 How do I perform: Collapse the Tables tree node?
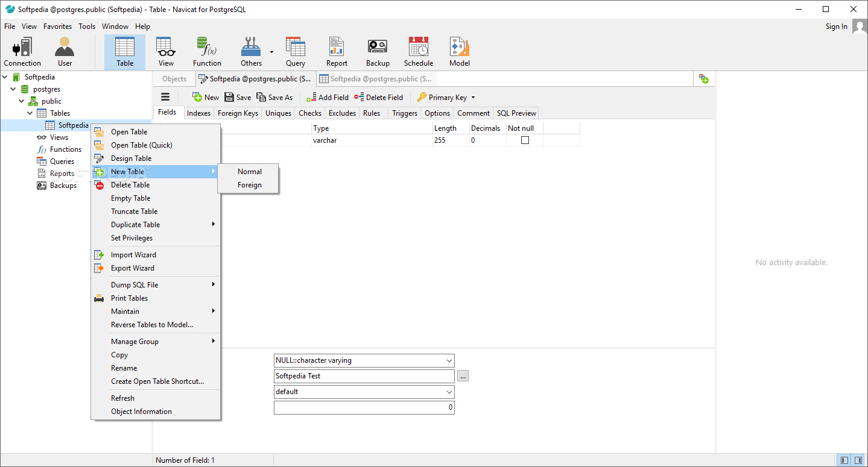click(30, 113)
